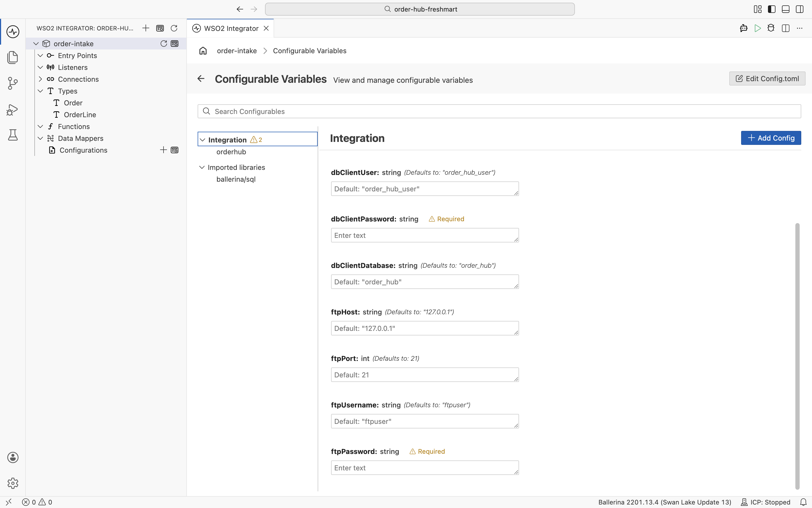The image size is (812, 508).
Task: Toggle the secondary side bar layout icon
Action: [800, 9]
